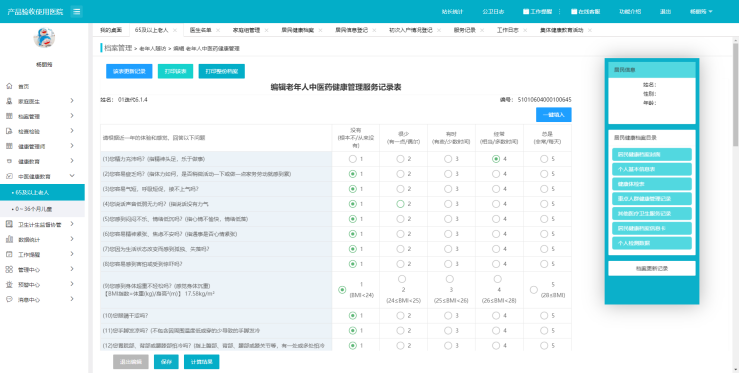740x374 pixels.
Task: Select option 5 for question (1)
Action: pyautogui.click(x=544, y=159)
